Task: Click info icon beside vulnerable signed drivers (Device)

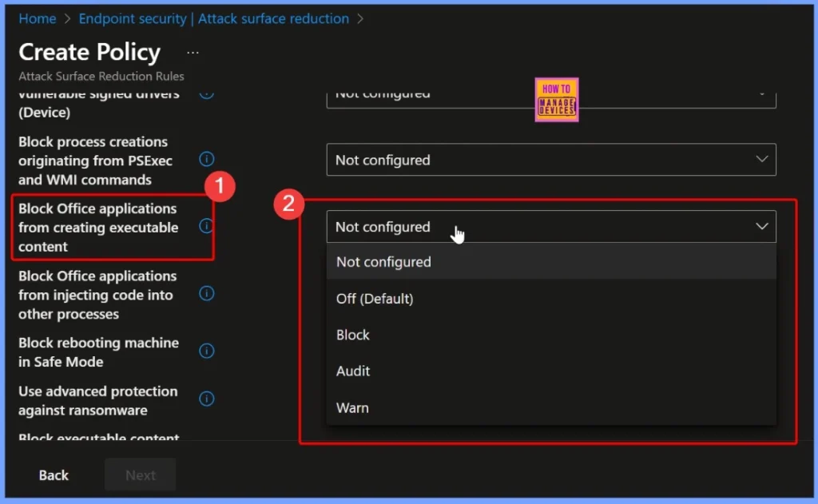Action: point(207,93)
